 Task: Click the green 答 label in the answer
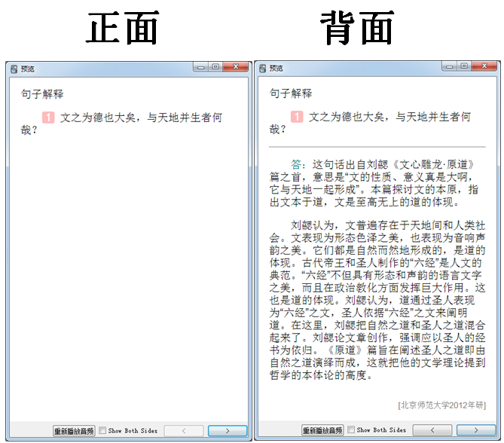[296, 164]
